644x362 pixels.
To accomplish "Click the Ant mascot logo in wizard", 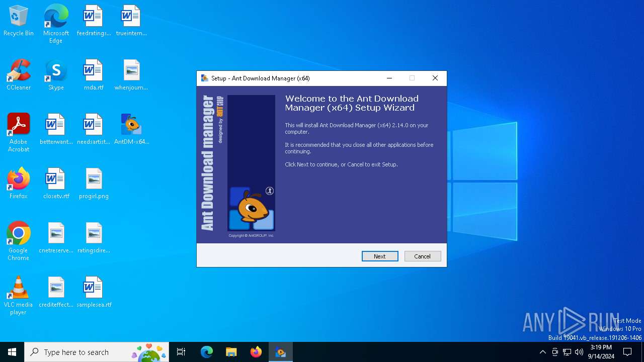I will [252, 208].
